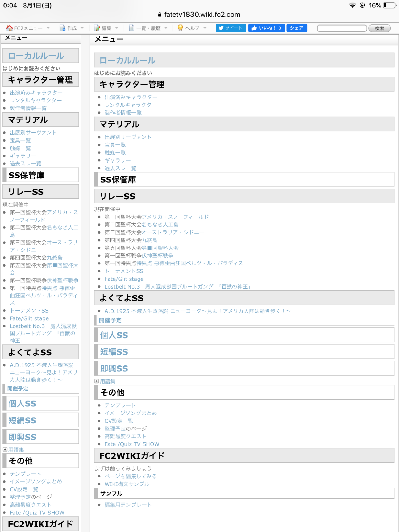
Task: Click the search text input field
Action: pos(342,28)
